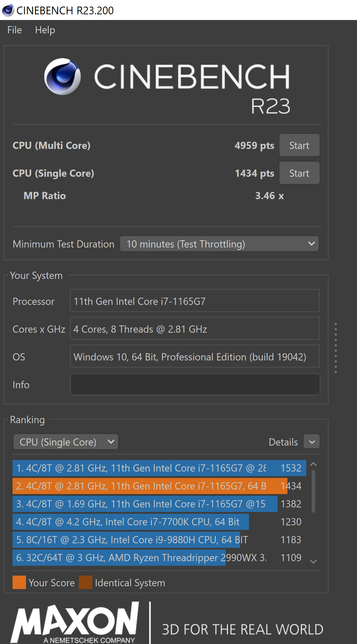Select the Ryzen Threadripper 2990WX ranking entry

click(x=159, y=557)
